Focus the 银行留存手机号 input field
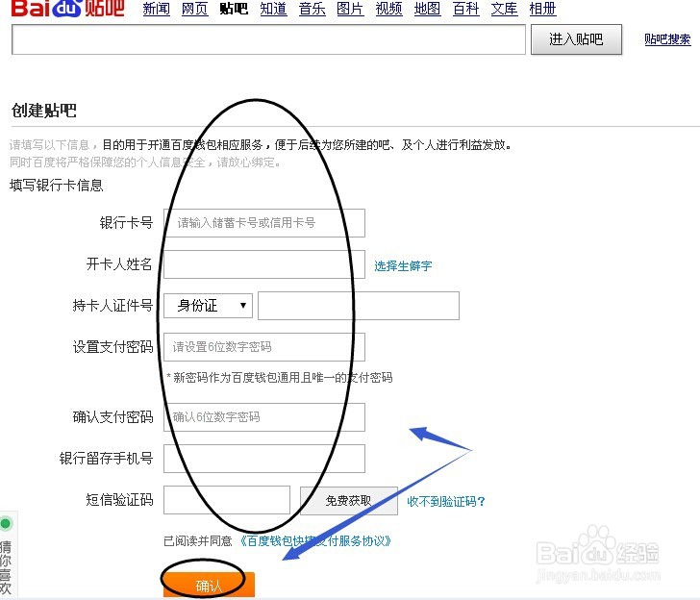This screenshot has width=700, height=600. point(264,459)
